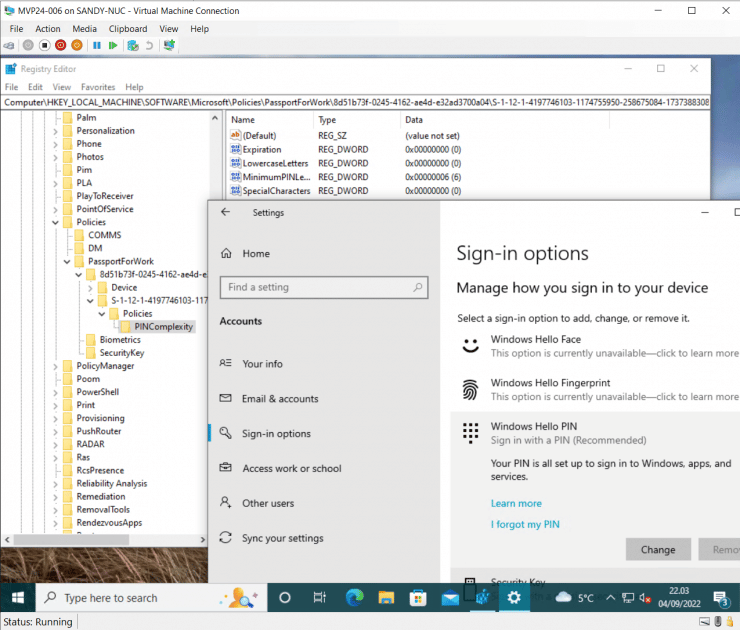Screen dimensions: 740x630
Task: Click the Learn more link under PIN
Action: (x=516, y=504)
